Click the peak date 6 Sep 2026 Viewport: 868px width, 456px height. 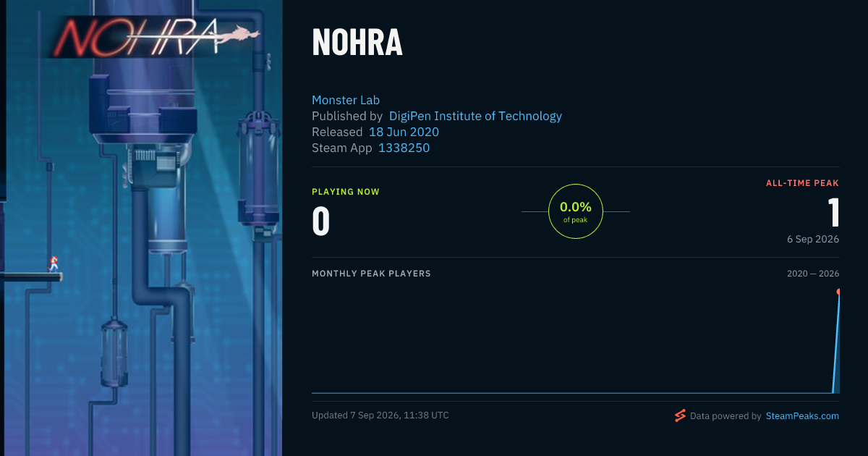tap(813, 239)
